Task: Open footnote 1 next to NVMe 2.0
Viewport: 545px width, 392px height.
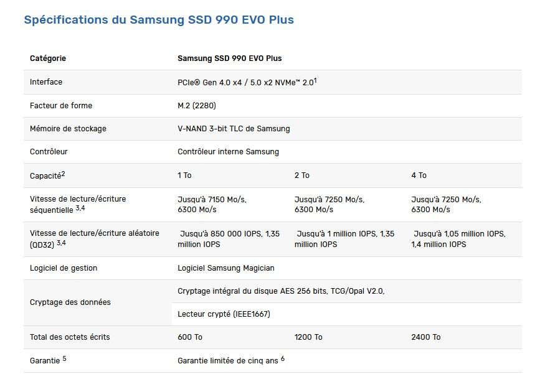Action: 316,80
